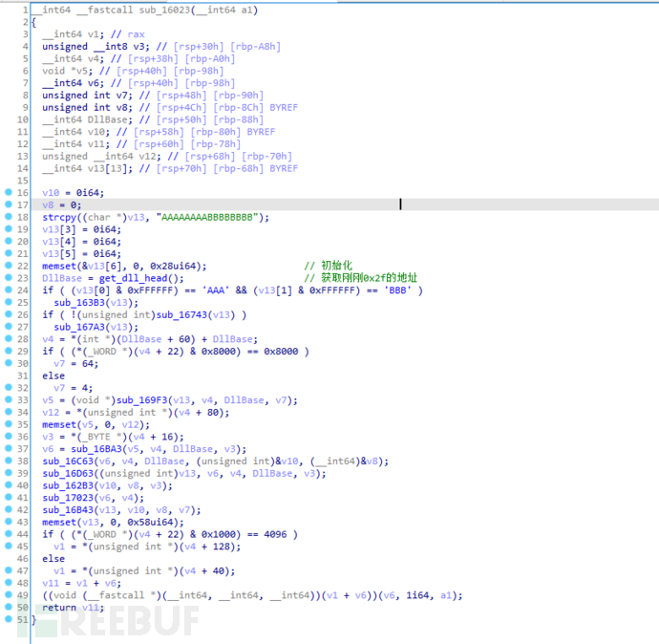Click the blue dot beside line 27
Image resolution: width=659 pixels, height=644 pixels.
coord(9,326)
